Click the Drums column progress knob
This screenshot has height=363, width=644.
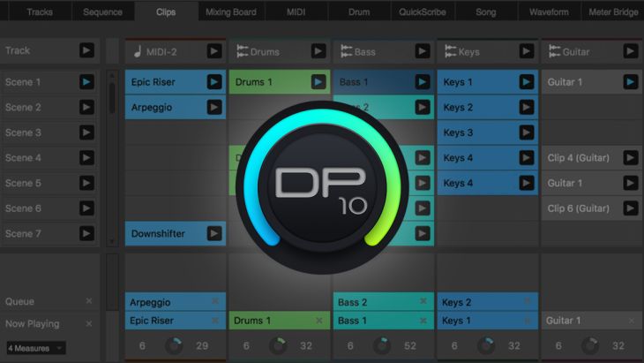pyautogui.click(x=278, y=345)
